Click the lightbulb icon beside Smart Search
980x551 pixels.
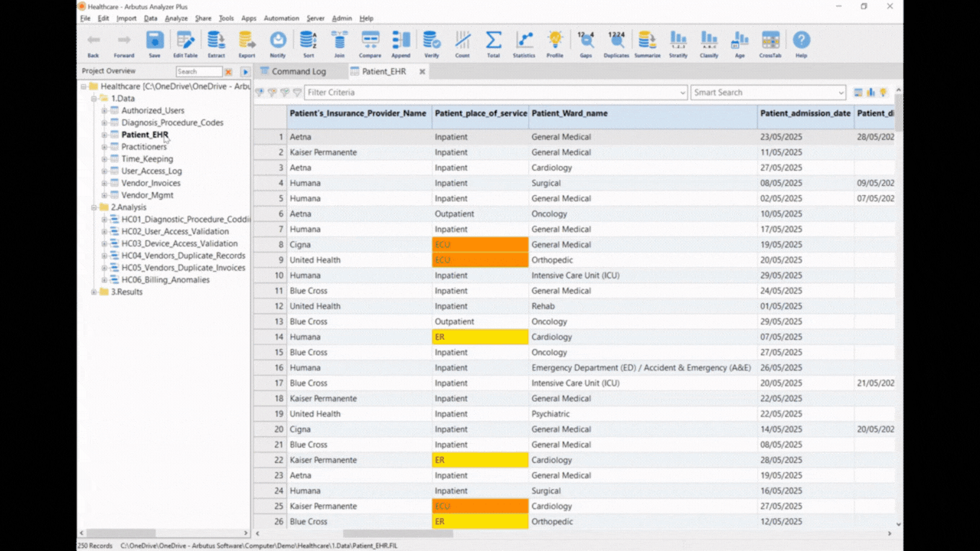[883, 93]
